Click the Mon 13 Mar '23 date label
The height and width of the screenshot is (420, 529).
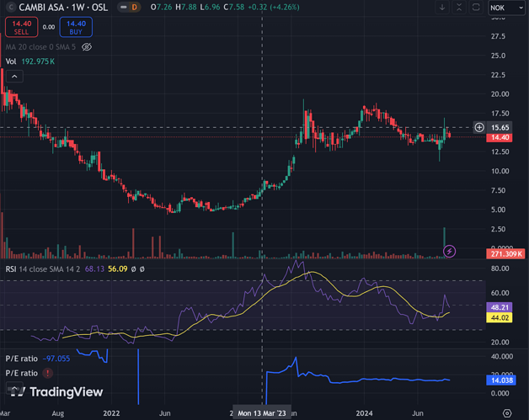click(x=262, y=413)
